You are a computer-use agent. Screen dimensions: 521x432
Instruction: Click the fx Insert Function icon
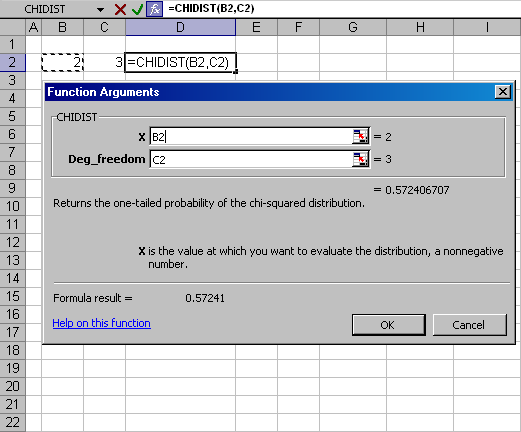(x=155, y=9)
